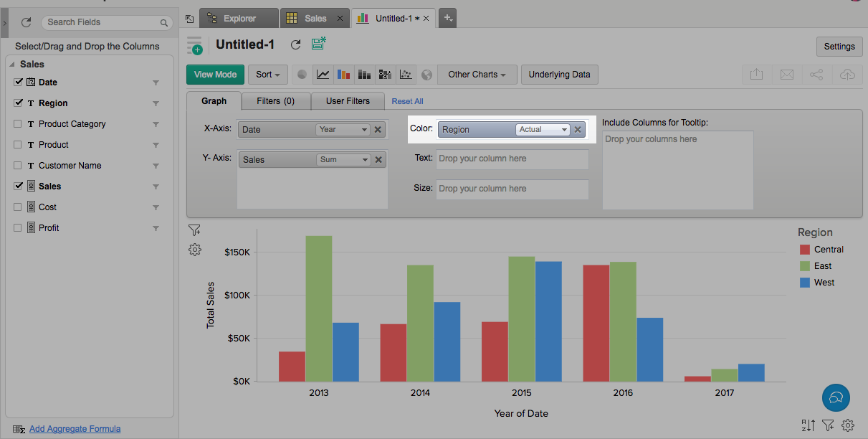Open the Other Charts dropdown
This screenshot has height=439, width=868.
coord(477,75)
